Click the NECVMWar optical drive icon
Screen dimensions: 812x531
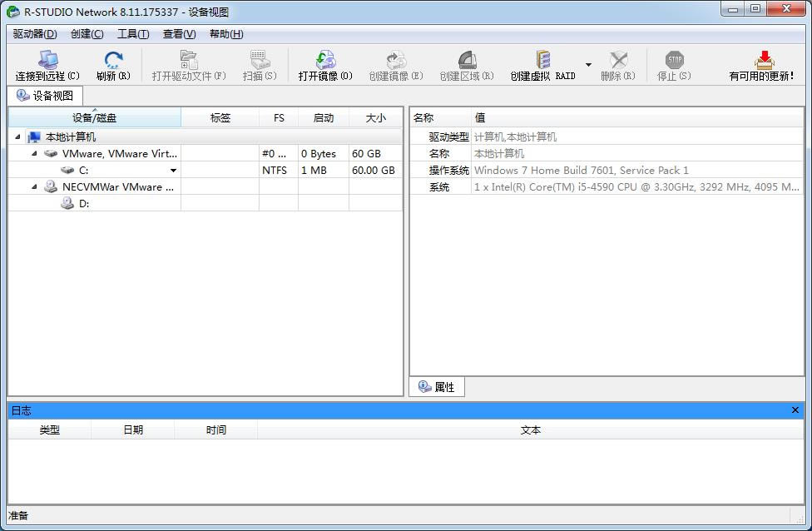[x=51, y=186]
